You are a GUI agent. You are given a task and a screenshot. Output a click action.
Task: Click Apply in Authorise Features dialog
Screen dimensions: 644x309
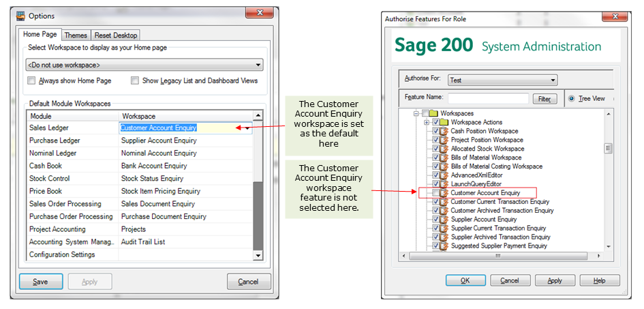pyautogui.click(x=555, y=280)
